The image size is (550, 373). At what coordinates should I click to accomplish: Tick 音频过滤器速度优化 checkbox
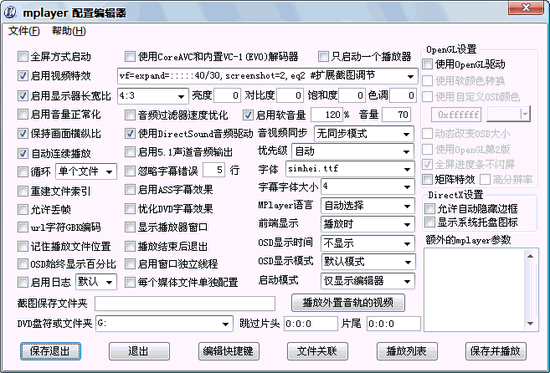(x=130, y=115)
